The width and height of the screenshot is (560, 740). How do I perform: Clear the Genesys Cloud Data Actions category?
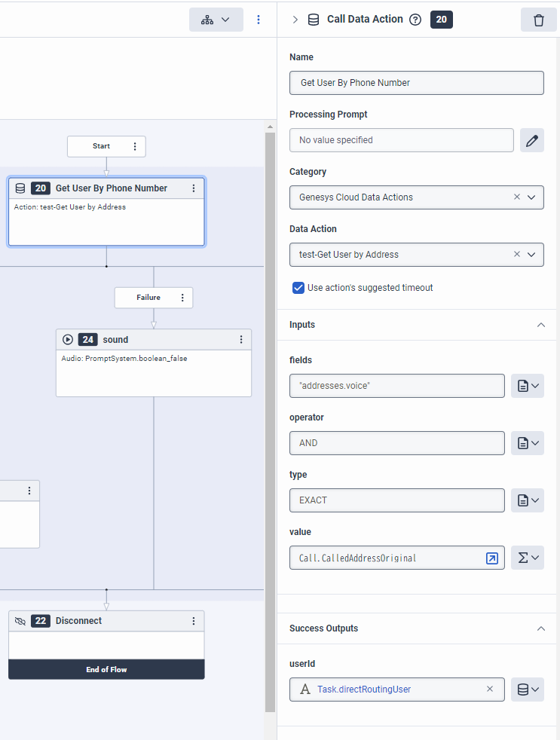(517, 197)
